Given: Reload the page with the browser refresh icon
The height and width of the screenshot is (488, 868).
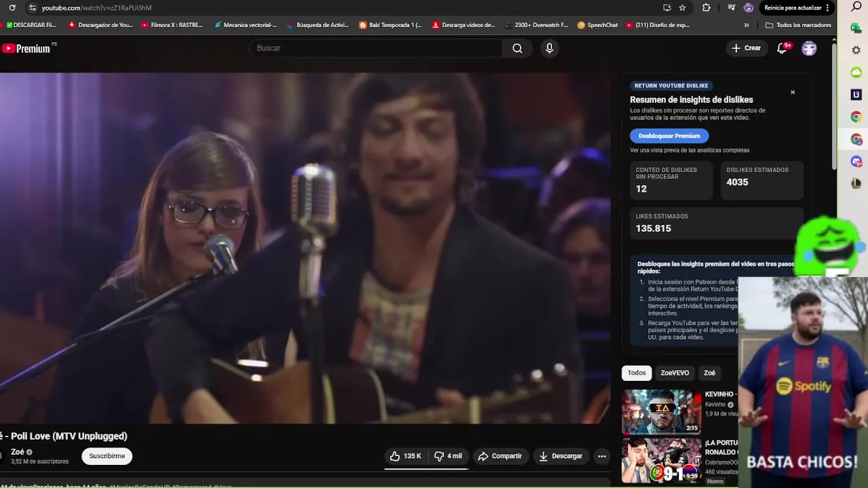Looking at the screenshot, I should (x=12, y=7).
